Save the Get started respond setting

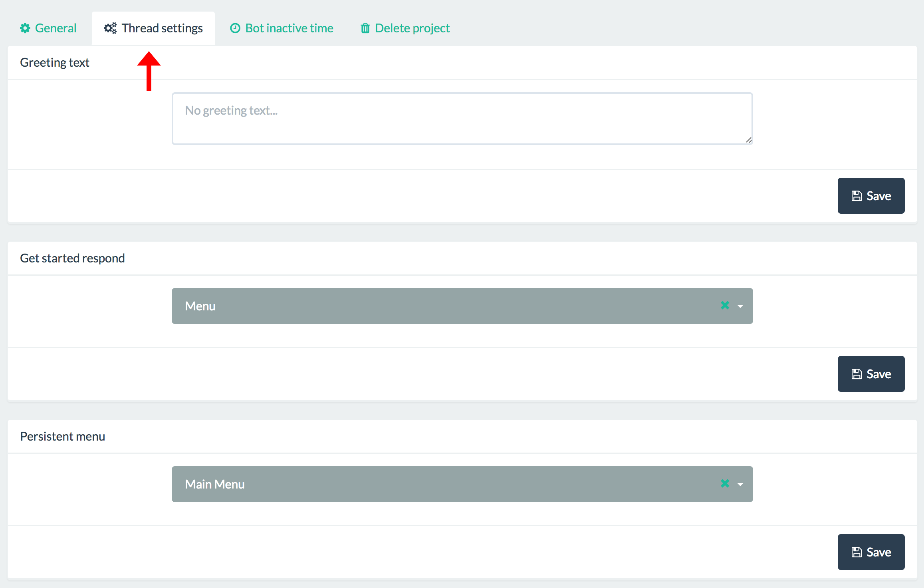[871, 374]
